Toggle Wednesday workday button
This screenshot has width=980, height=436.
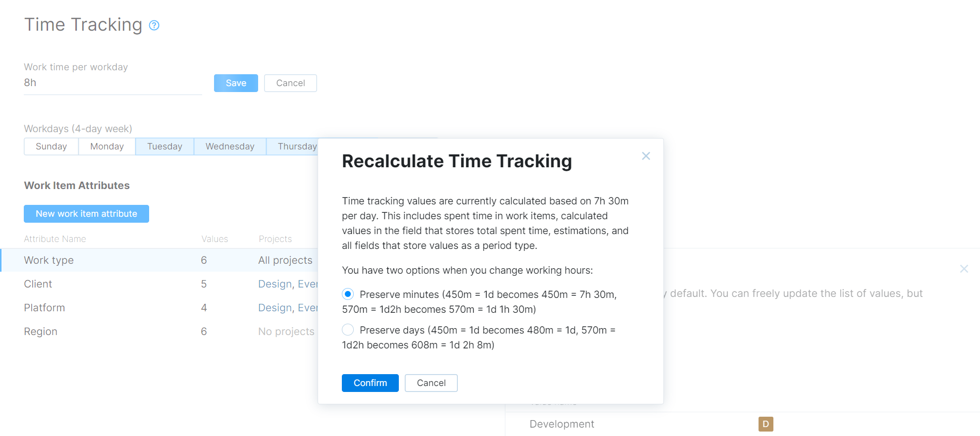(230, 146)
